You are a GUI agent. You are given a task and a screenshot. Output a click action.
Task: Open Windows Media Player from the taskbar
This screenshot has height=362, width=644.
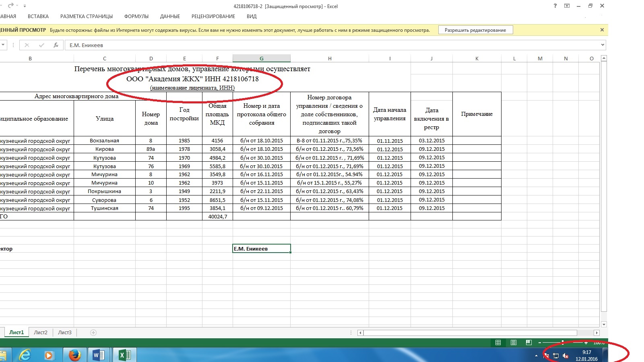(x=49, y=355)
